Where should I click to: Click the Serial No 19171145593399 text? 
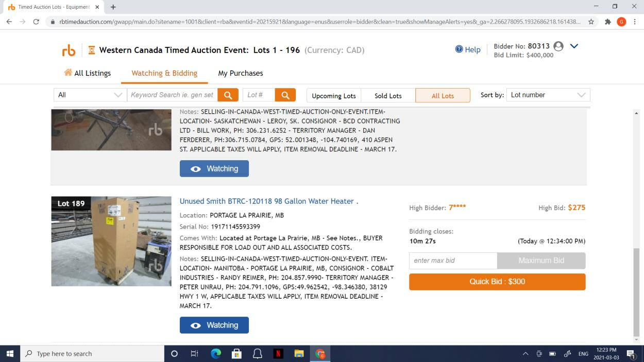[x=220, y=227]
